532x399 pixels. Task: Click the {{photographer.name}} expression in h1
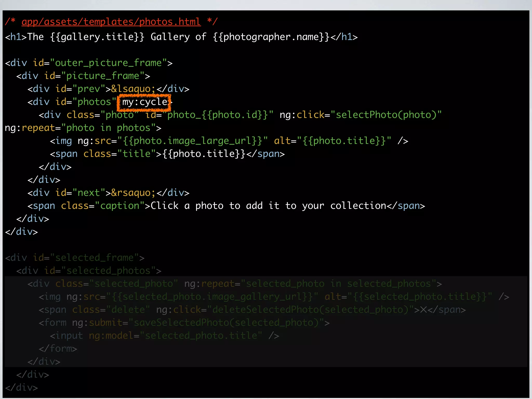click(271, 37)
